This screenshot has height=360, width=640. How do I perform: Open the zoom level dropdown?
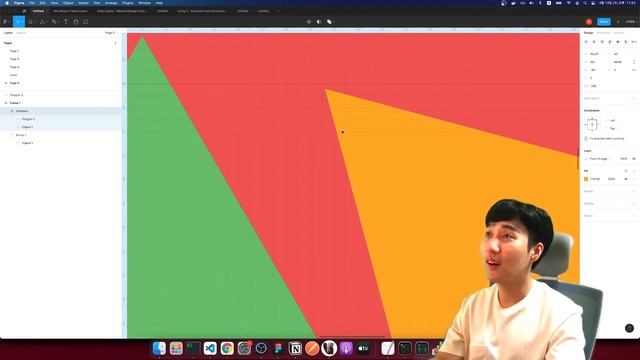631,22
